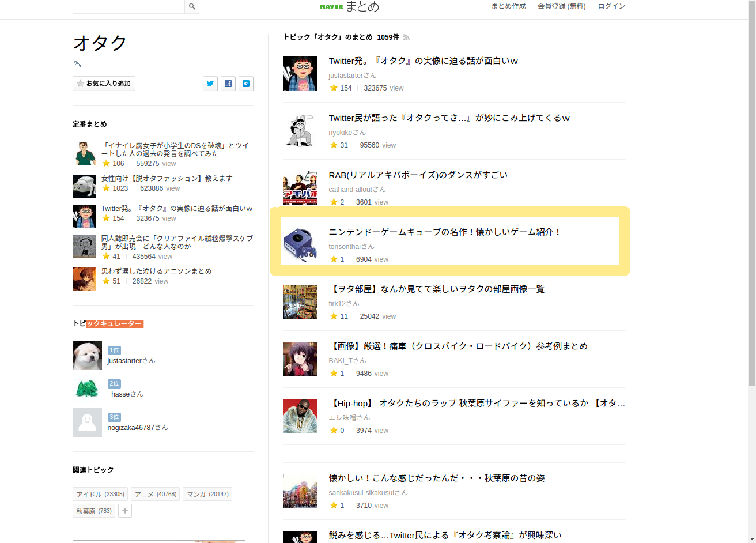Open article Twitter民が語った『オタクってさ…』
Screen dimensions: 756x543
click(449, 118)
